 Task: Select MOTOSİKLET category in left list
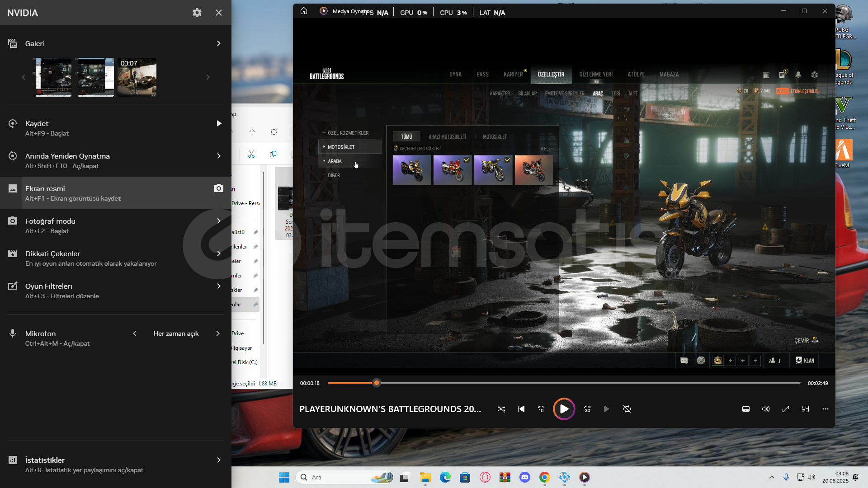(x=350, y=147)
